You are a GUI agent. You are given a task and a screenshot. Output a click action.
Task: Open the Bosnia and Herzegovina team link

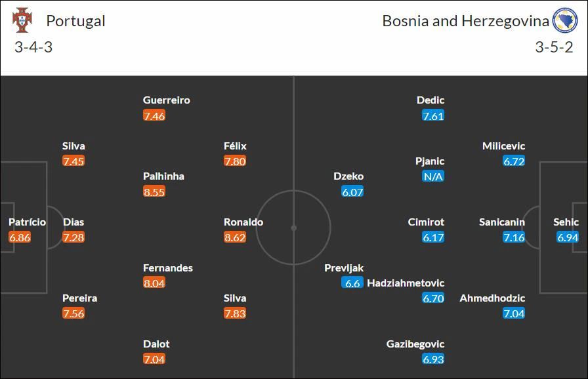coord(465,21)
